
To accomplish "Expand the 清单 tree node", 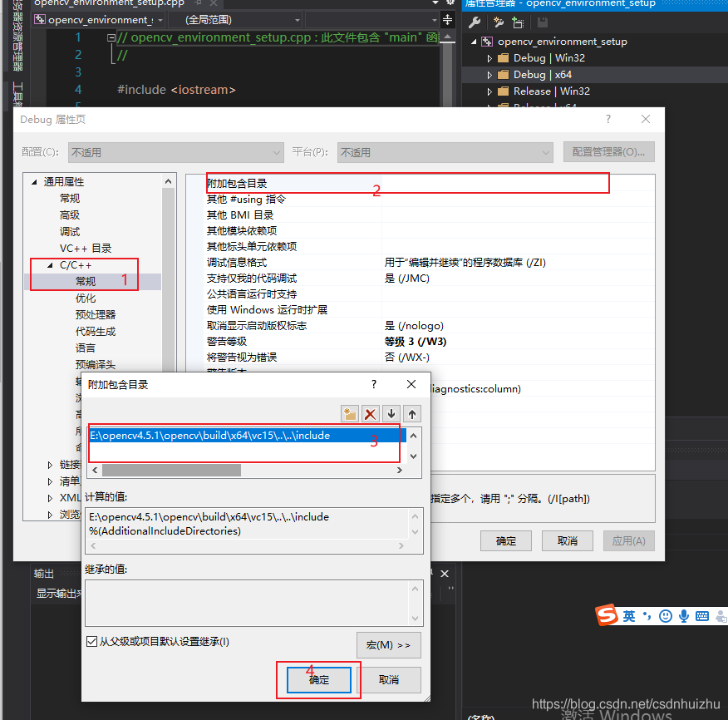I will point(50,481).
